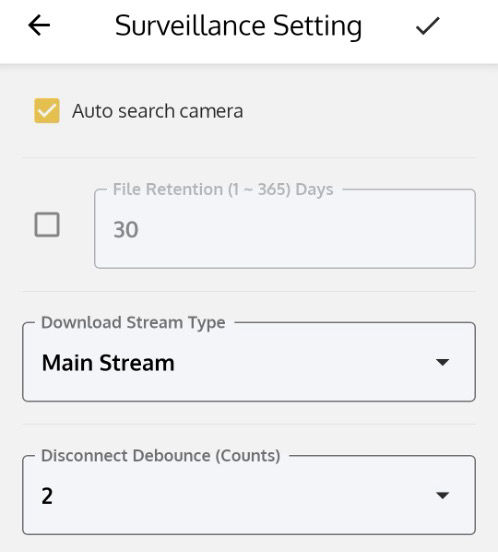Click the "Surveillance Setting" header title

click(x=238, y=26)
